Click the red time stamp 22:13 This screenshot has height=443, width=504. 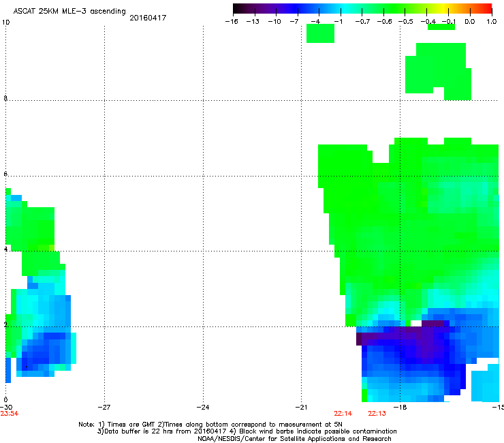tap(377, 414)
